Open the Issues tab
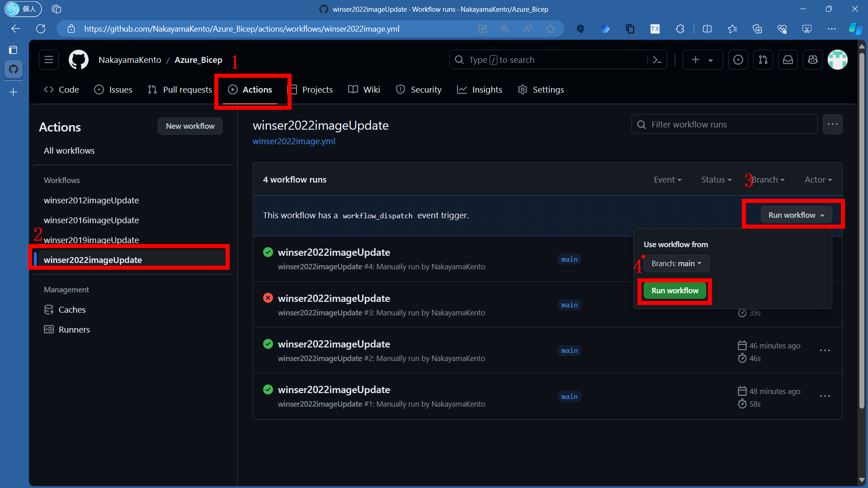Image resolution: width=868 pixels, height=488 pixels. (113, 89)
